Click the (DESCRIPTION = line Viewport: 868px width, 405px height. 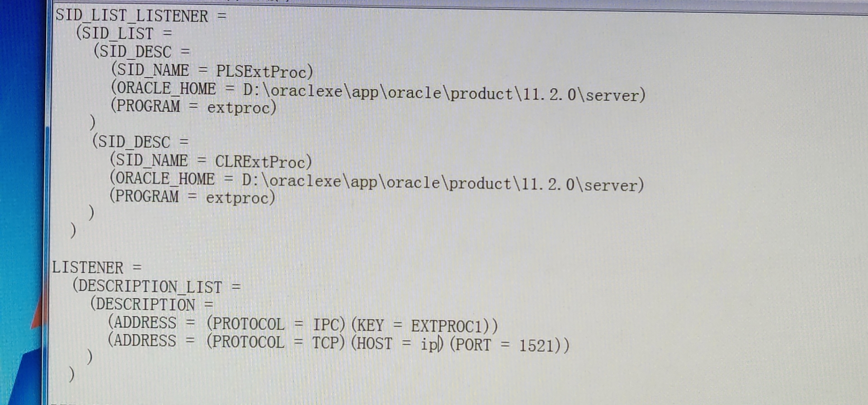pyautogui.click(x=151, y=304)
